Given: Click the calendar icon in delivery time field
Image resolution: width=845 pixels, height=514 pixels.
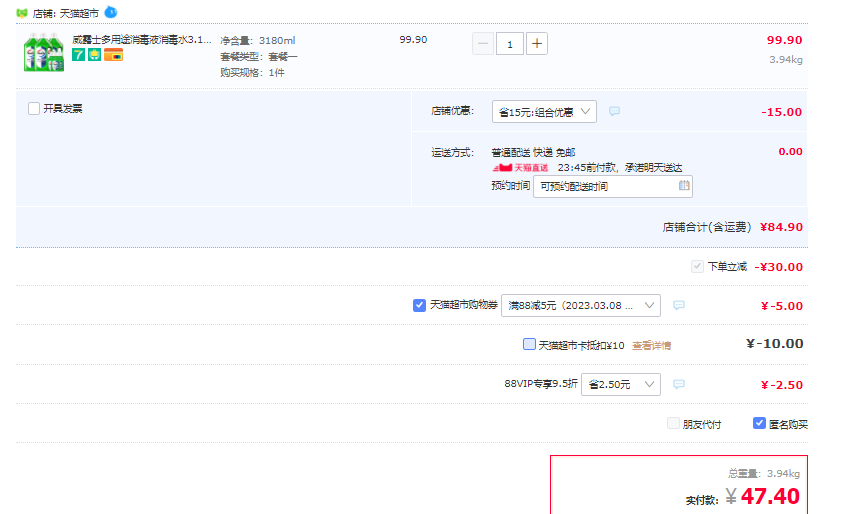Looking at the screenshot, I should pyautogui.click(x=684, y=185).
